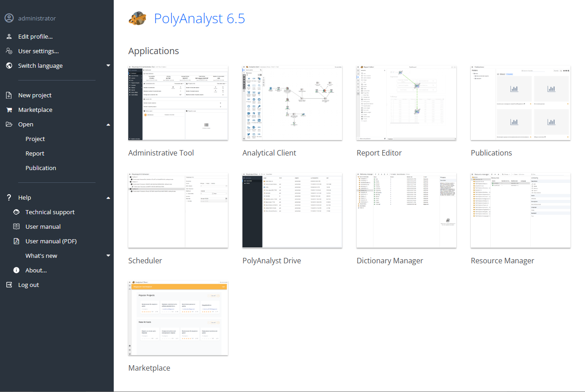Click the Log out icon
Image resolution: width=585 pixels, height=392 pixels.
[x=9, y=284]
